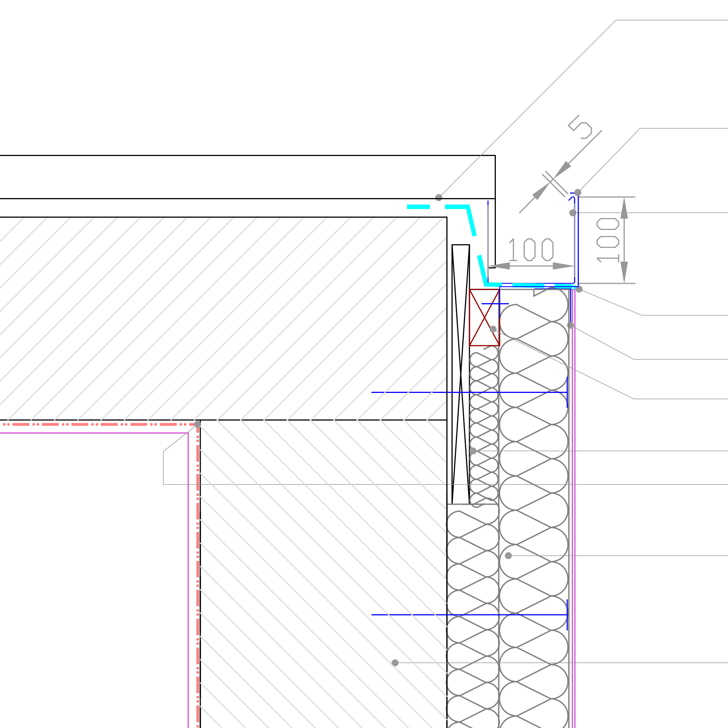Screen dimensions: 728x728
Task: Click the leader dot on the narrow insulation strip
Action: click(x=473, y=451)
